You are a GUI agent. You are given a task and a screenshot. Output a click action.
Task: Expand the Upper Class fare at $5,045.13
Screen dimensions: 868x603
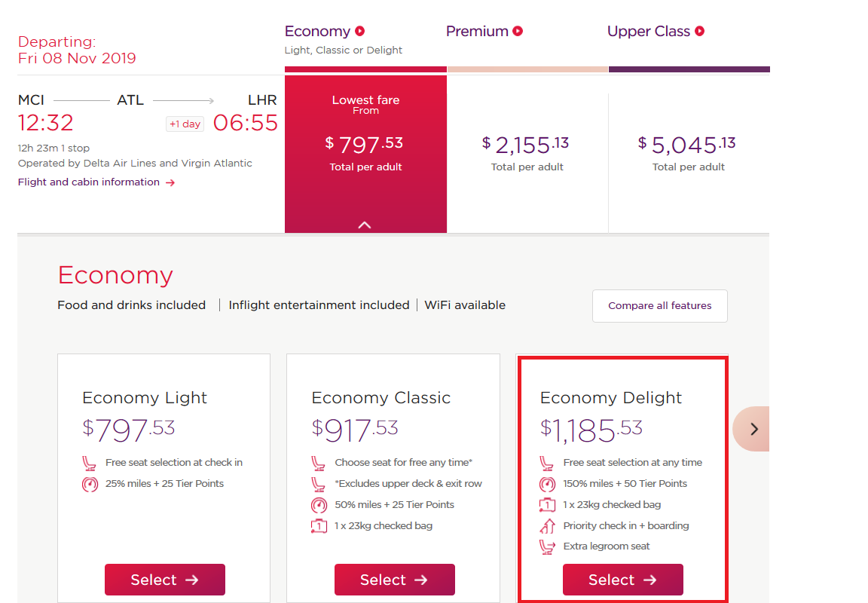(689, 154)
